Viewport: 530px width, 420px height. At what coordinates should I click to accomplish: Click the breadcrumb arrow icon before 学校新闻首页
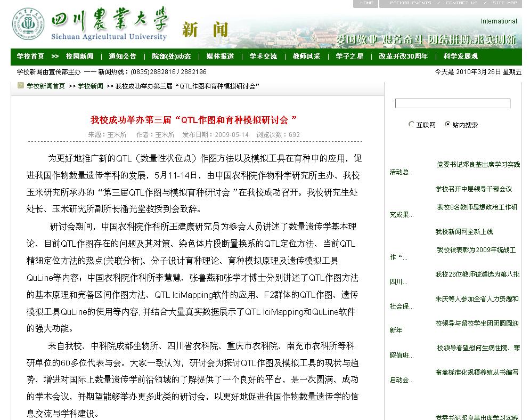click(x=21, y=86)
